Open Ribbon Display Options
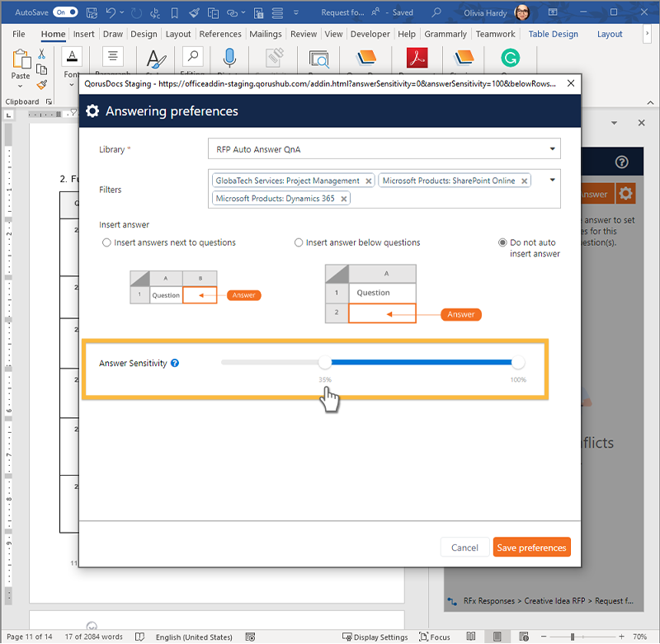This screenshot has height=644, width=660. pos(553,12)
